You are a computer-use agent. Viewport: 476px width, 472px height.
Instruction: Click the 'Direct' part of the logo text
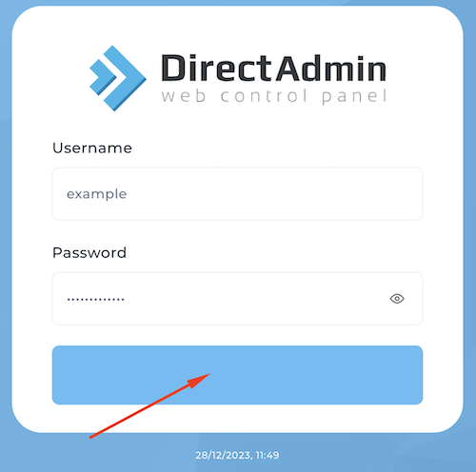coord(216,68)
